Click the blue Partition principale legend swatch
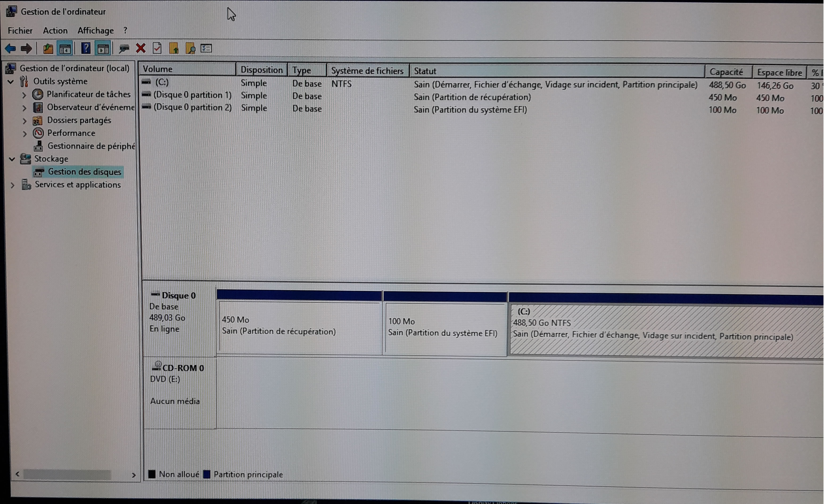824x504 pixels. 207,474
